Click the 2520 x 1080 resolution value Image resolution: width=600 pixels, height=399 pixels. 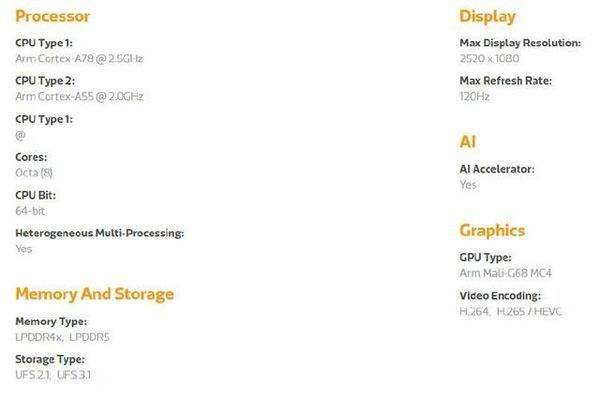pyautogui.click(x=489, y=59)
